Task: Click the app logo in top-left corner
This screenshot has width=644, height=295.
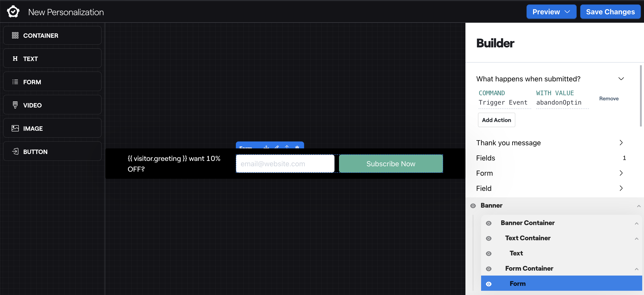Action: point(13,12)
